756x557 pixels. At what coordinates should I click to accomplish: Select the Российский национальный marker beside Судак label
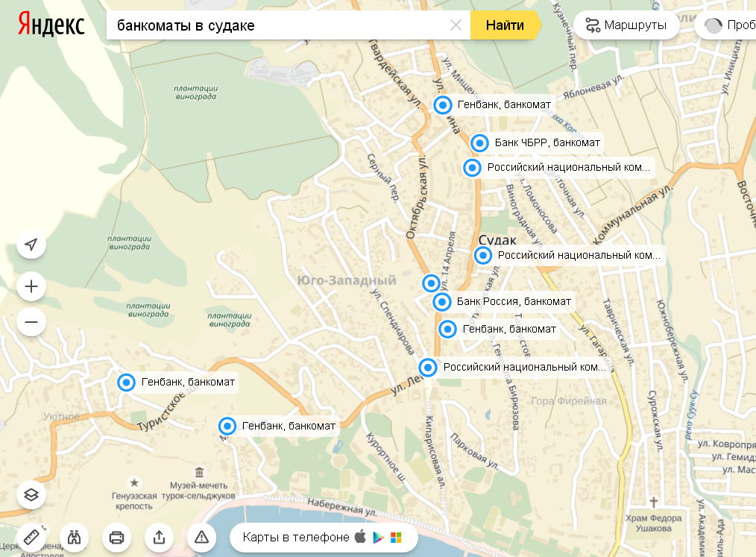pos(483,256)
